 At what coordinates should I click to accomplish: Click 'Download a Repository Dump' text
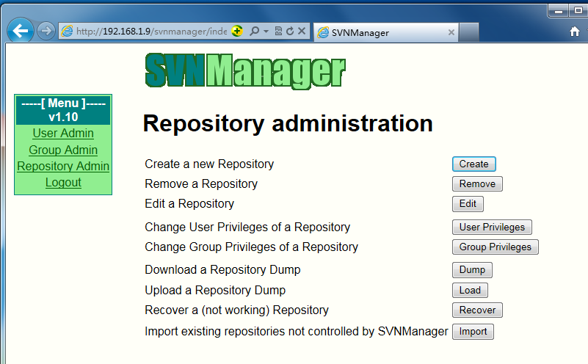pos(222,270)
